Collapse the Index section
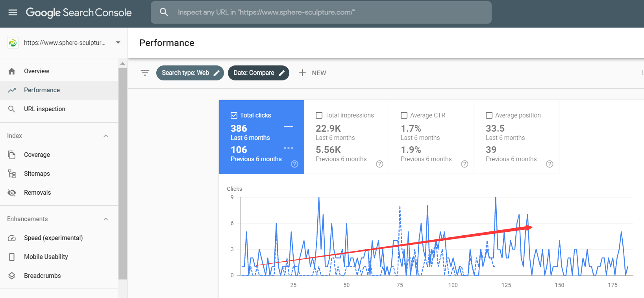 tap(106, 136)
